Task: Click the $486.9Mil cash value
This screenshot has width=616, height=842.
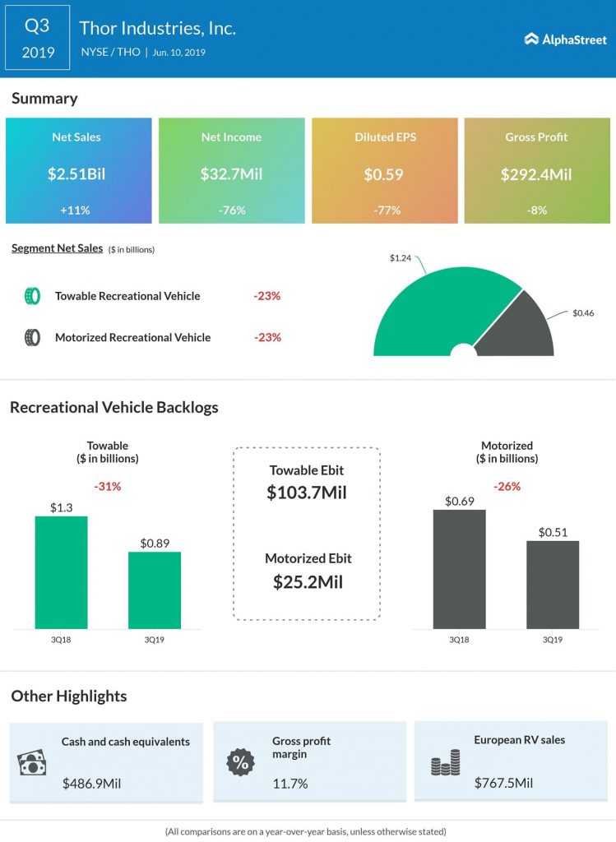Action: (92, 784)
